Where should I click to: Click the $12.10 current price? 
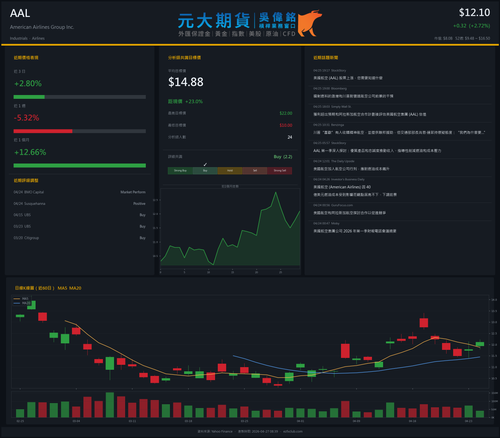(474, 13)
